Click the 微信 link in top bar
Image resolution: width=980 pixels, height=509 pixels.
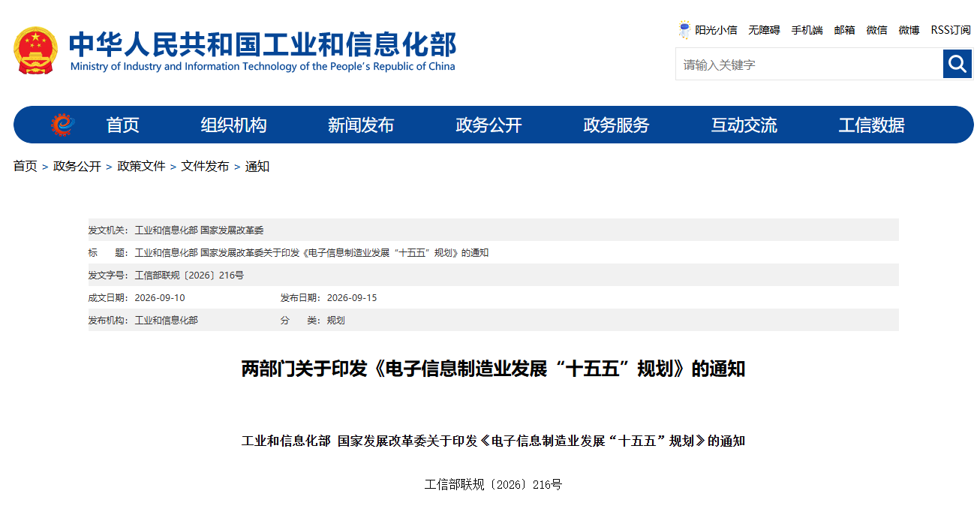pos(876,30)
